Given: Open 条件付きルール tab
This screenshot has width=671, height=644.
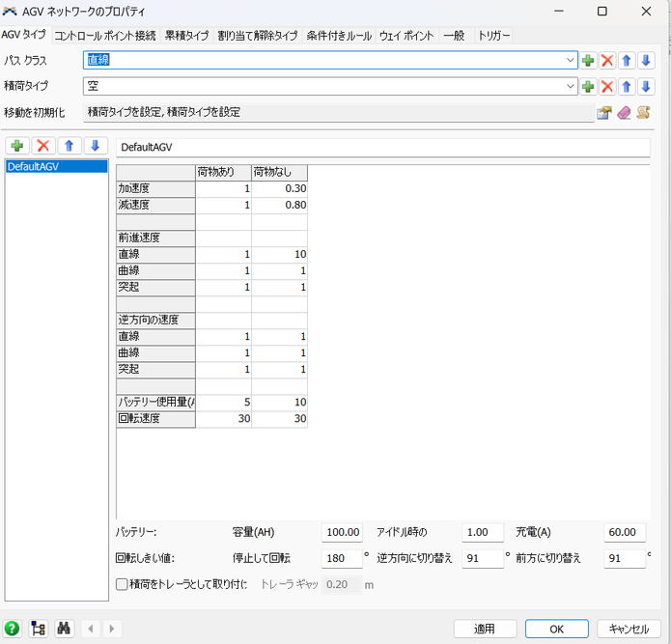Looking at the screenshot, I should pyautogui.click(x=339, y=36).
